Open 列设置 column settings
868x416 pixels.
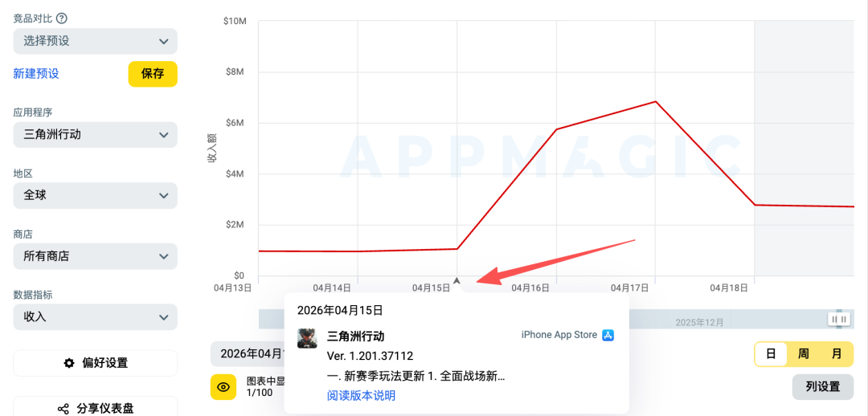click(823, 386)
